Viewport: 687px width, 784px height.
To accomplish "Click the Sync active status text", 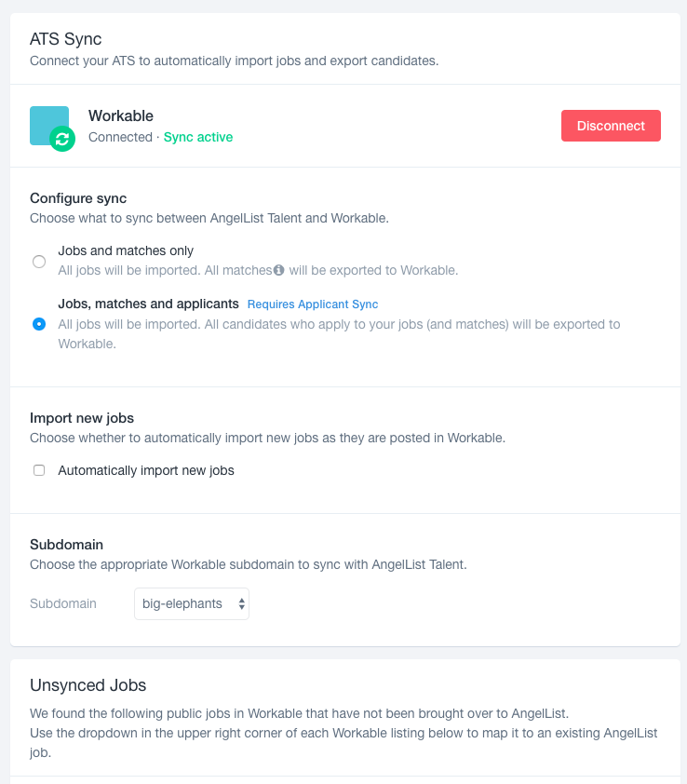I will pos(198,137).
